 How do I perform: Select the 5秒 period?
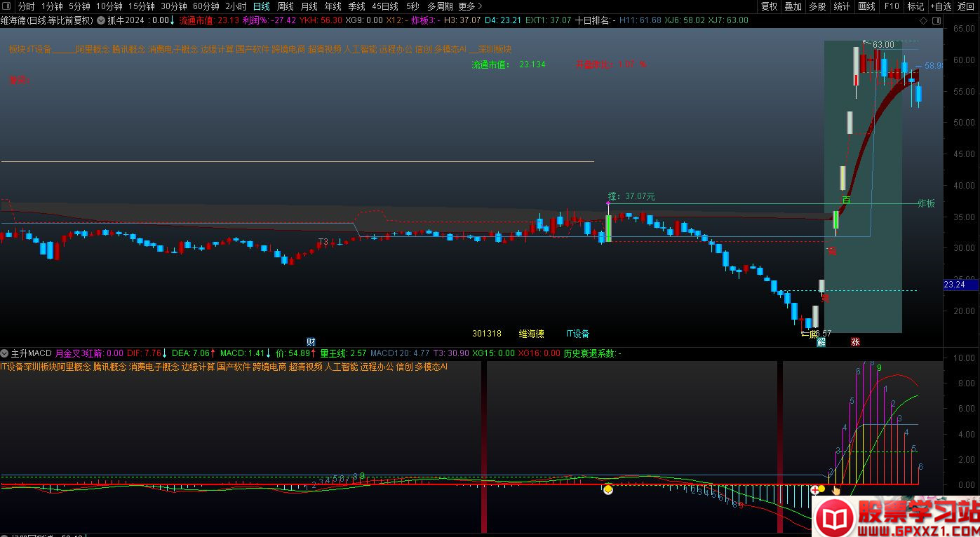coord(412,6)
